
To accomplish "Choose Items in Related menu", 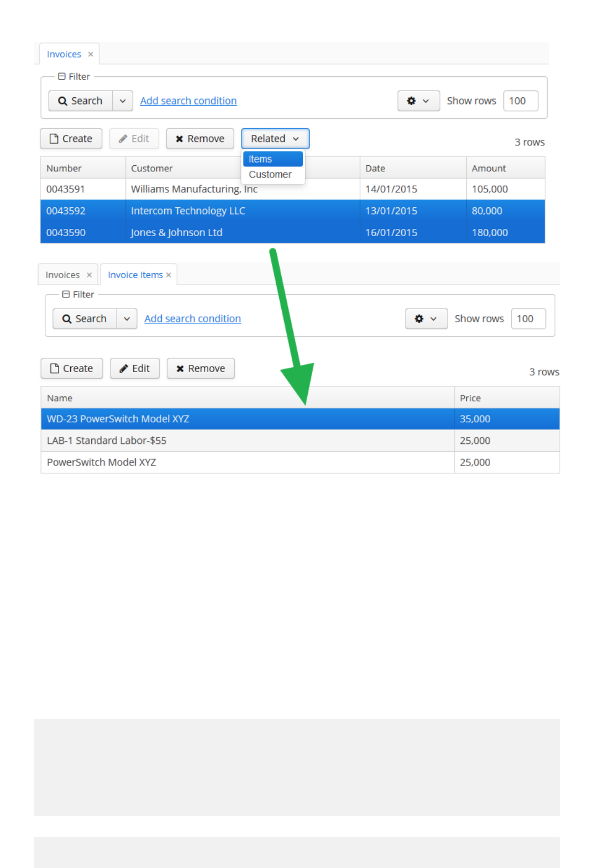I will point(273,159).
